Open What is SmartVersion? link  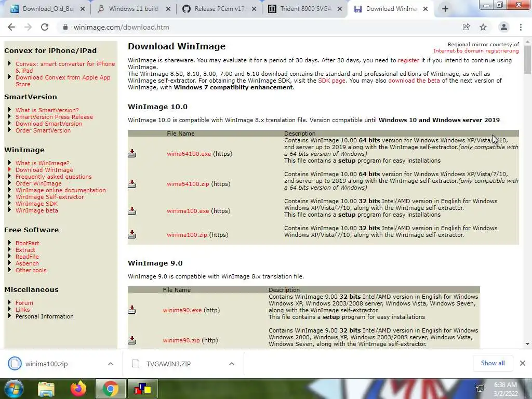47,110
